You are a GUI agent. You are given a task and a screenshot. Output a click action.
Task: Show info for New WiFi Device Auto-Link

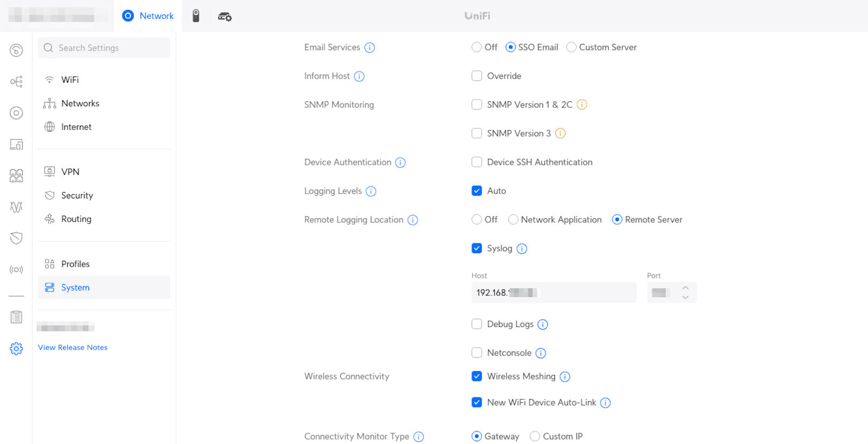[x=605, y=403]
